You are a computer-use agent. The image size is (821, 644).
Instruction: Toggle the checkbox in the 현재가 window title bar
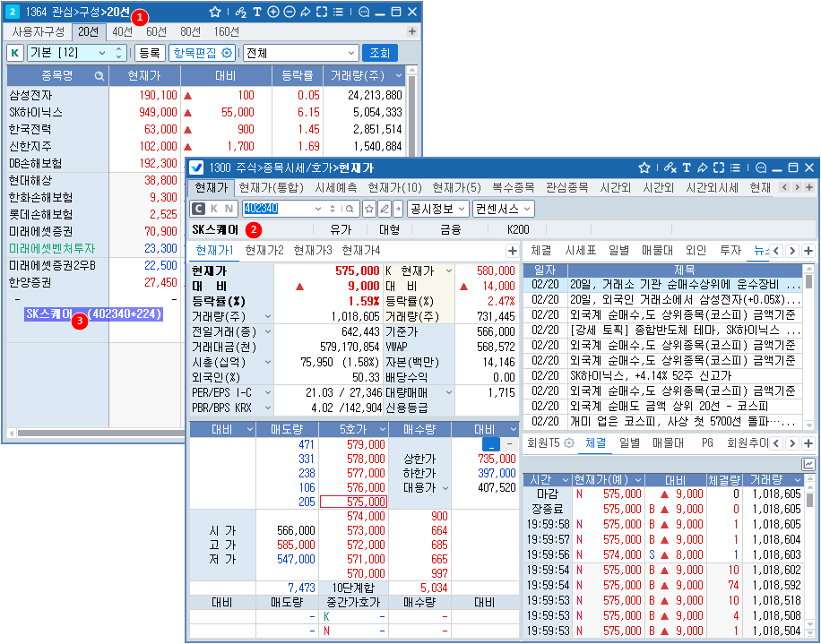point(196,167)
